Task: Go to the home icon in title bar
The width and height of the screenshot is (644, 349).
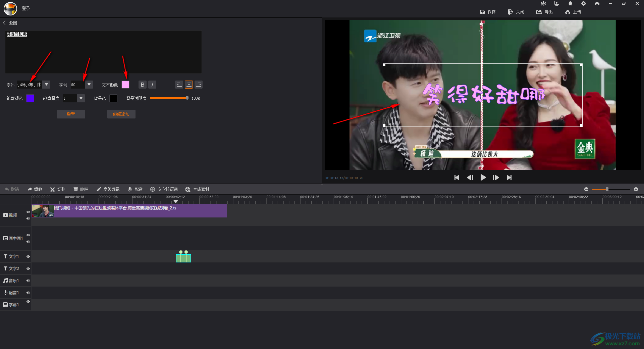Action: 597,3
